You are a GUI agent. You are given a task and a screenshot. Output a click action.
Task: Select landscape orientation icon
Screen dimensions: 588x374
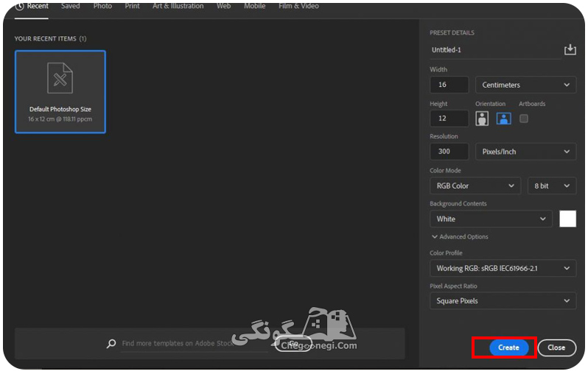(x=503, y=119)
